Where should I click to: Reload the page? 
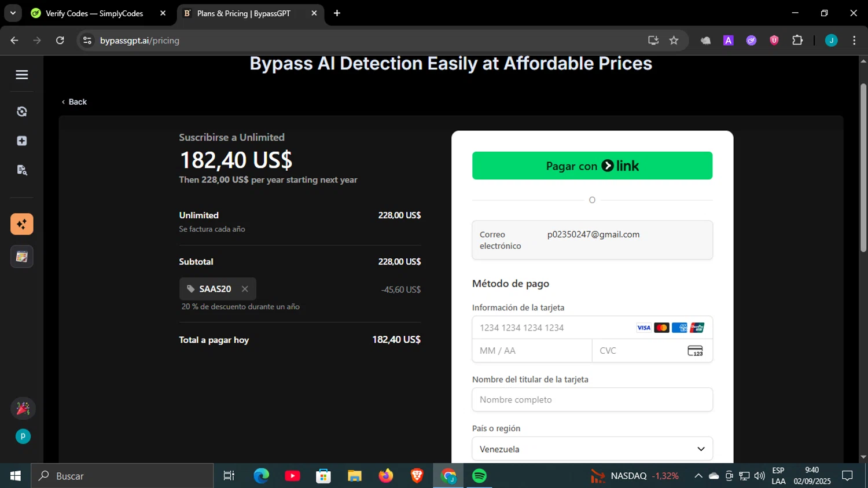click(60, 41)
